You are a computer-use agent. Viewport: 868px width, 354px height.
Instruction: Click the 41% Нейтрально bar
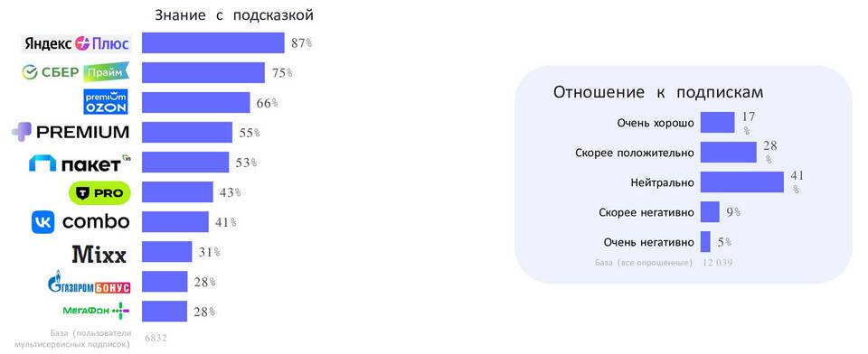[x=742, y=182]
